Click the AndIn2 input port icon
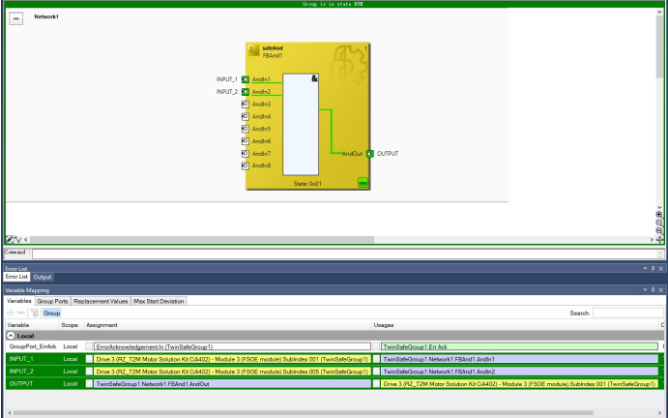The image size is (668, 418). click(246, 92)
